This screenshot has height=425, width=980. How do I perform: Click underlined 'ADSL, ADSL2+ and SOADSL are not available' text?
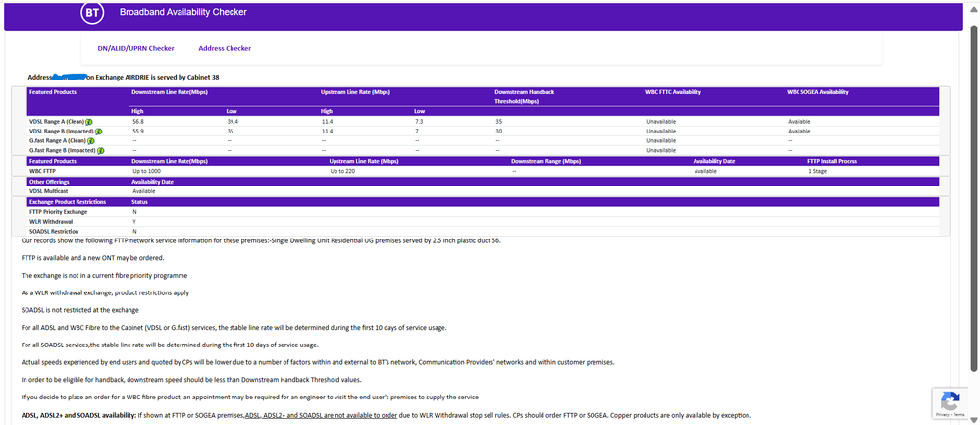pos(321,415)
